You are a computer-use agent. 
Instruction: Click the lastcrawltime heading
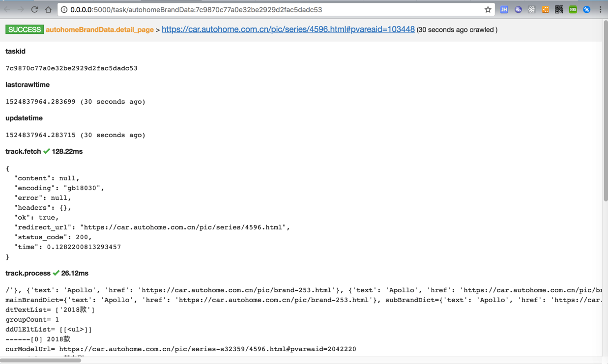(x=28, y=84)
